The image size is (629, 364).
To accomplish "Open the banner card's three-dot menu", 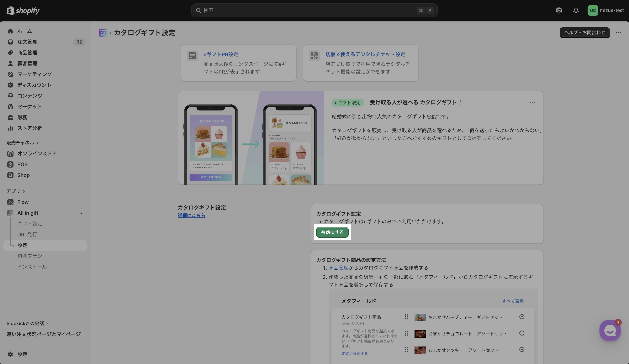I will point(532,102).
